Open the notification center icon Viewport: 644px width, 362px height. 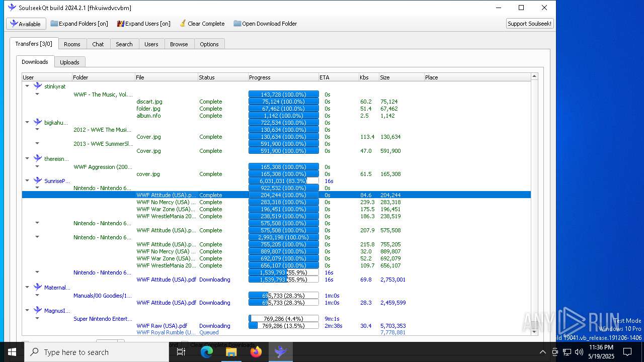coord(627,352)
